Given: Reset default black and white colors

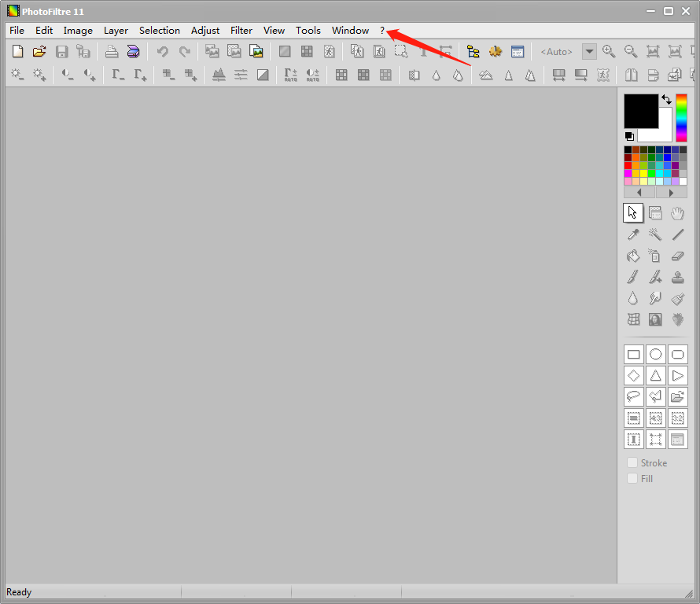Looking at the screenshot, I should (629, 136).
